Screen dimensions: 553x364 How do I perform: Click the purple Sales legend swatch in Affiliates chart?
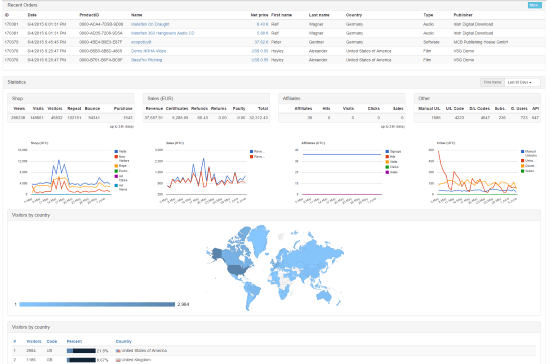(x=387, y=172)
